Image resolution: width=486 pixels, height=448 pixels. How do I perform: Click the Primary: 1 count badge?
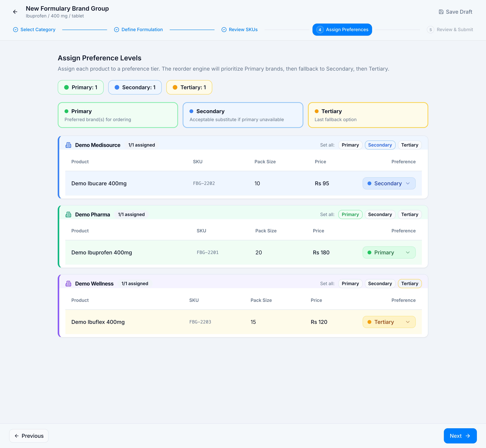point(81,87)
